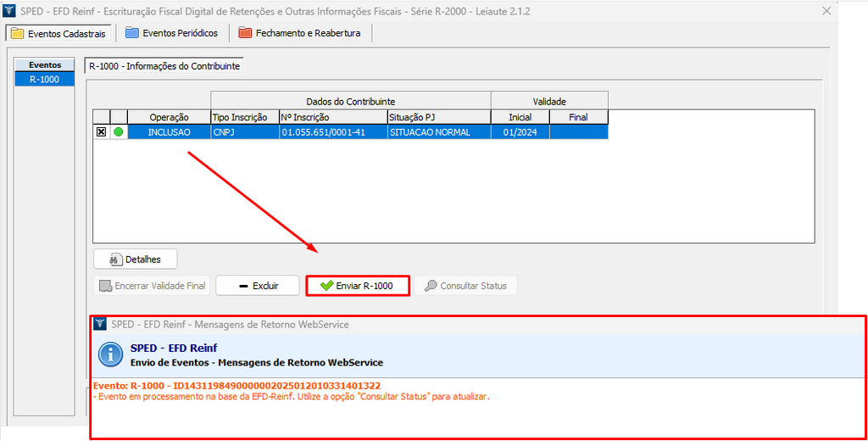Click the blue folder icon on Eventos Periódicos
This screenshot has width=868, height=441.
pos(131,33)
